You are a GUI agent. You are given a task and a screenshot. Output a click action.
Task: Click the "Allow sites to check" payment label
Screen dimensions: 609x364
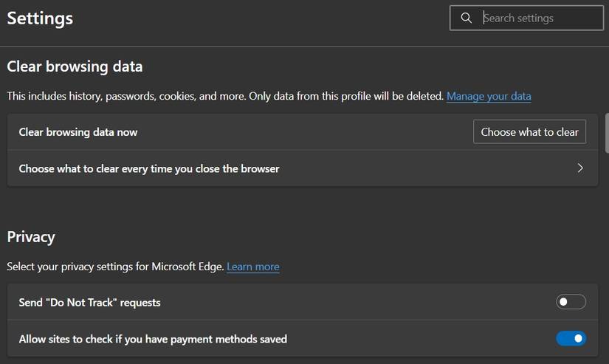point(153,339)
